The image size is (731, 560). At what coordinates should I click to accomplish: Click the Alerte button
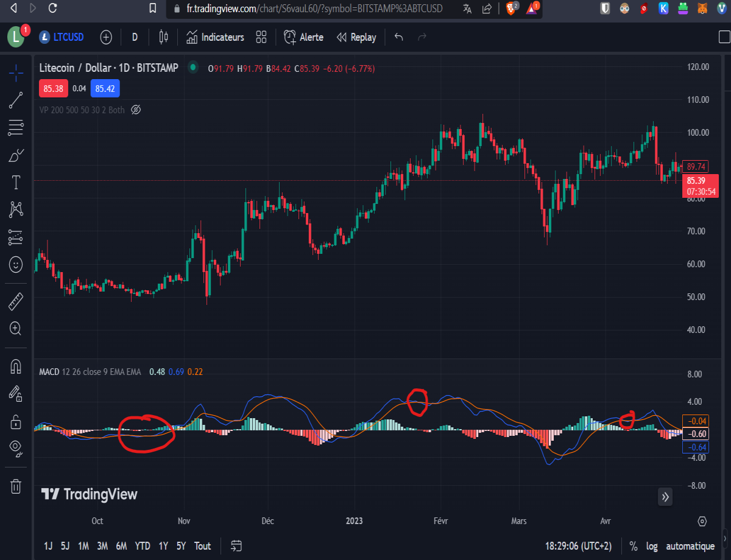click(x=303, y=37)
